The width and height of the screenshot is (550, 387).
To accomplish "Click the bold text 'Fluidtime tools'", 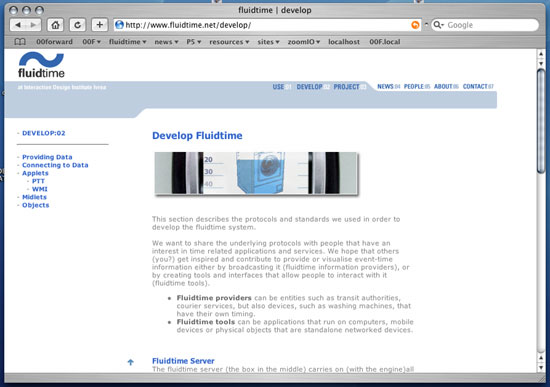I will (206, 322).
